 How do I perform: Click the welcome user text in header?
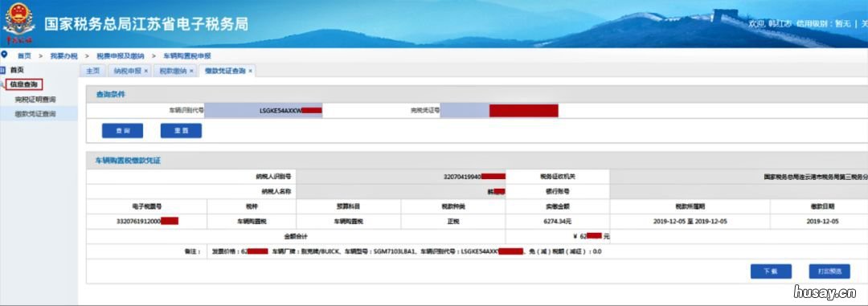pyautogui.click(x=769, y=24)
